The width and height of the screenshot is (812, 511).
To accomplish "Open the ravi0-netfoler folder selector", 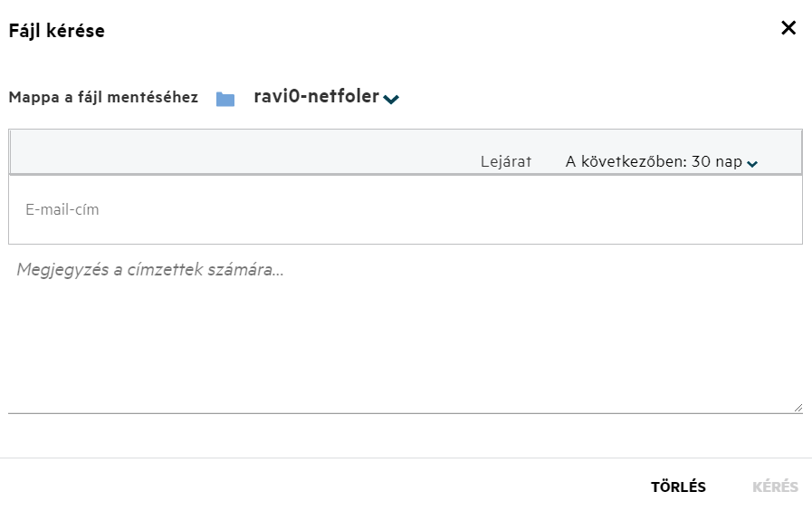I will 316,96.
